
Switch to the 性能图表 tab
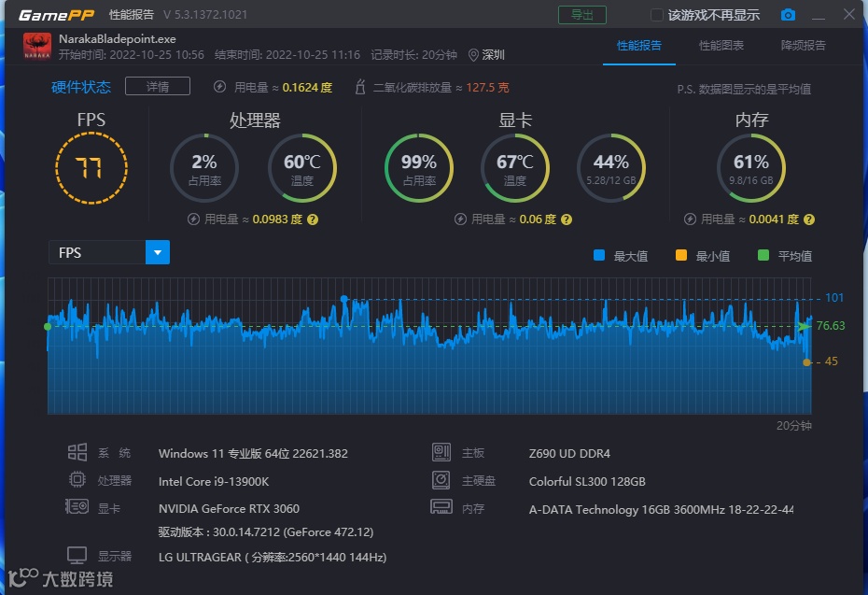(721, 46)
